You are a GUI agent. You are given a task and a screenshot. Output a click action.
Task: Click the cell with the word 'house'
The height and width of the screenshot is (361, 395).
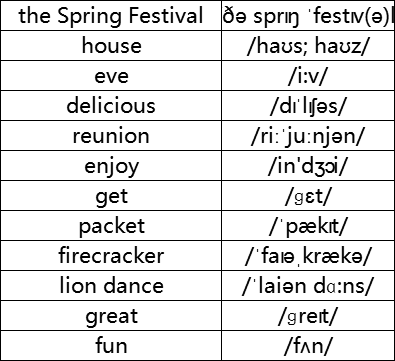[x=111, y=45]
